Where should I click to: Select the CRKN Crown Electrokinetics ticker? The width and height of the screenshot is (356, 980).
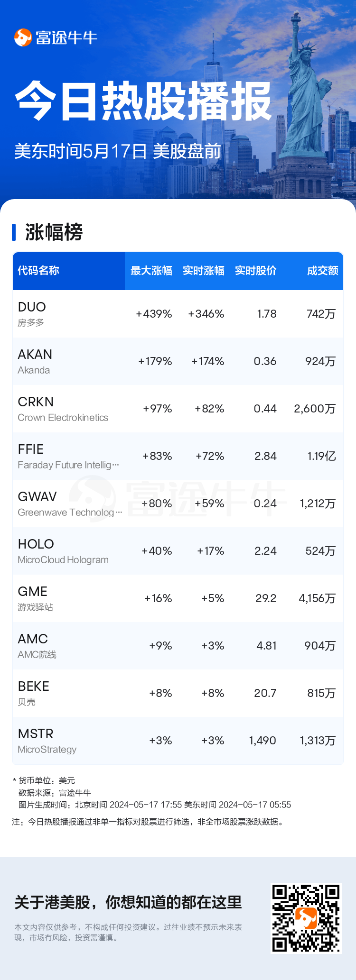click(x=36, y=402)
